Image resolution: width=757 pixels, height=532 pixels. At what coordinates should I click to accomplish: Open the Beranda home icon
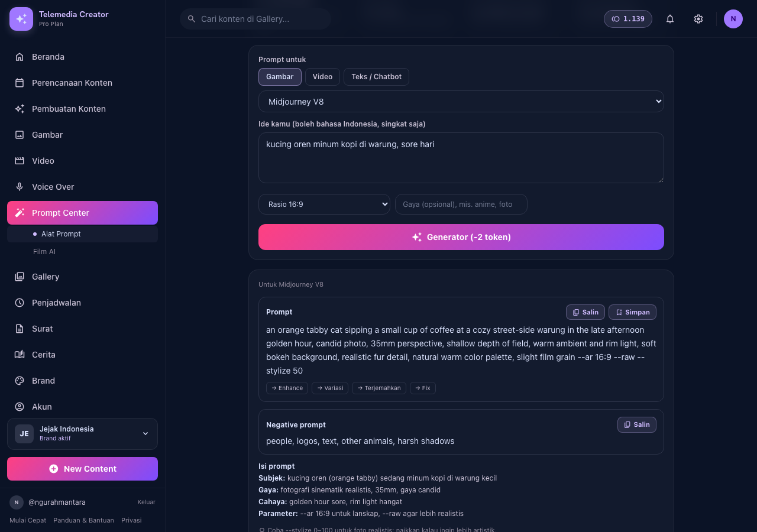pos(20,57)
